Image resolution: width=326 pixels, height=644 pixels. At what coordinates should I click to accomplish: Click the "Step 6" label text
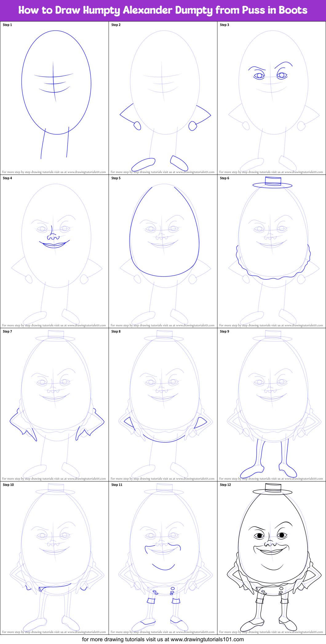click(225, 178)
